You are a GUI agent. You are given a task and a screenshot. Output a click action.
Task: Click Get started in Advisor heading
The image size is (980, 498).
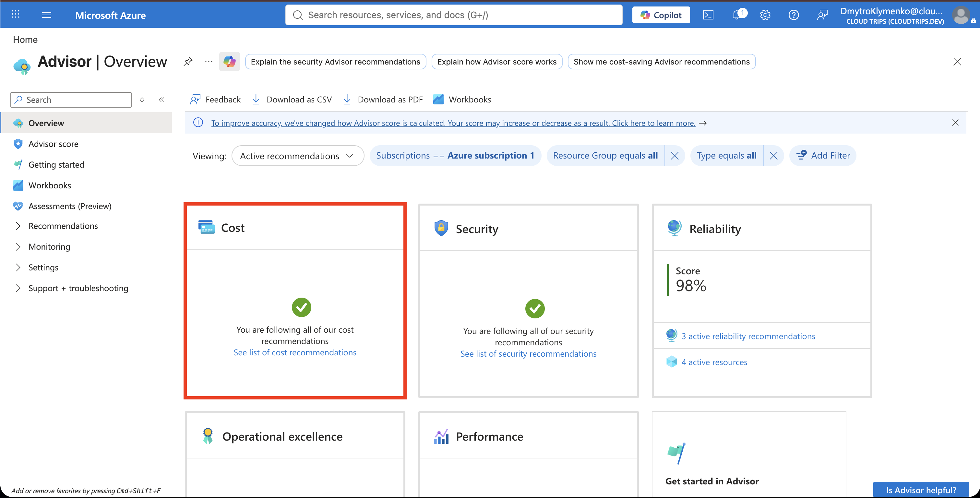[712, 481]
